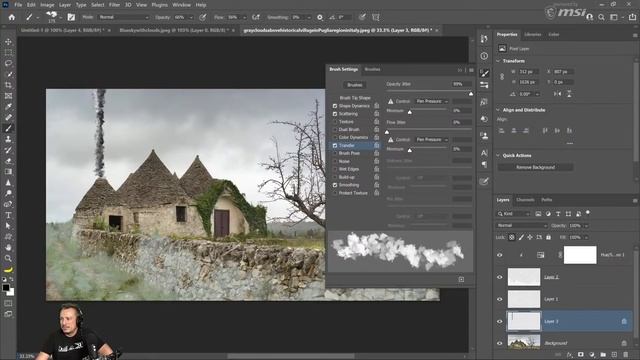
Task: Select the Horizontal Type tool
Action: click(8, 215)
